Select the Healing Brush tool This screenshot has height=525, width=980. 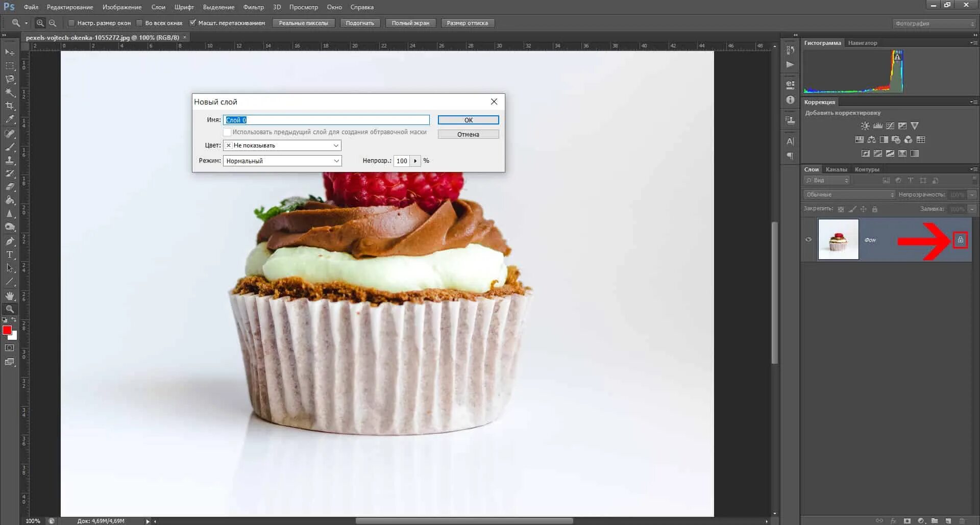click(10, 134)
